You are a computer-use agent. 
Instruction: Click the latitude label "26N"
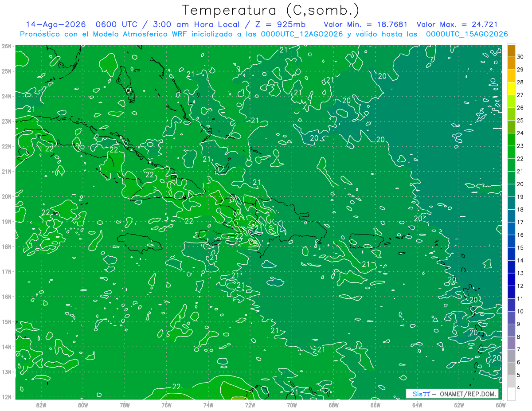pos(7,46)
